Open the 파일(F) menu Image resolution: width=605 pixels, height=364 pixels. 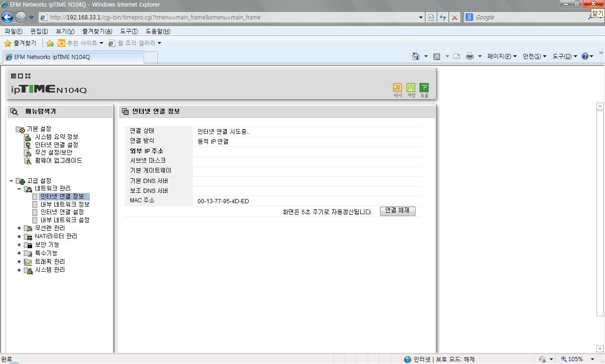(x=13, y=31)
